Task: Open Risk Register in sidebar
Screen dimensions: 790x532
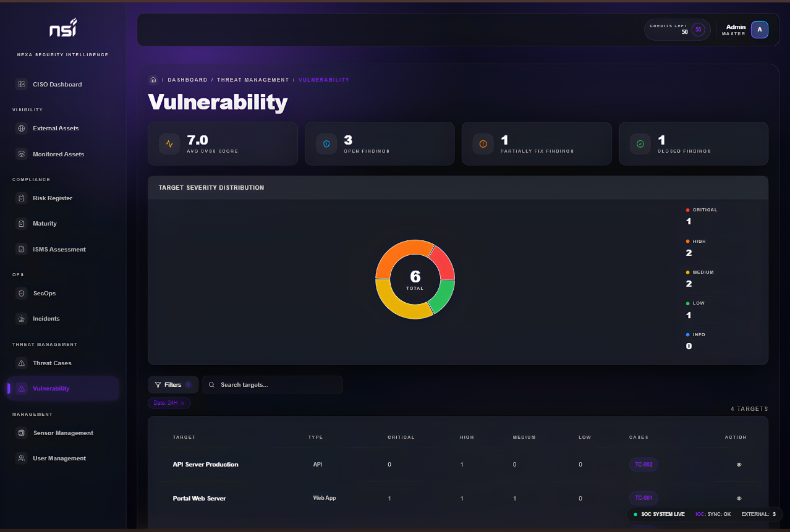Action: 63,198
